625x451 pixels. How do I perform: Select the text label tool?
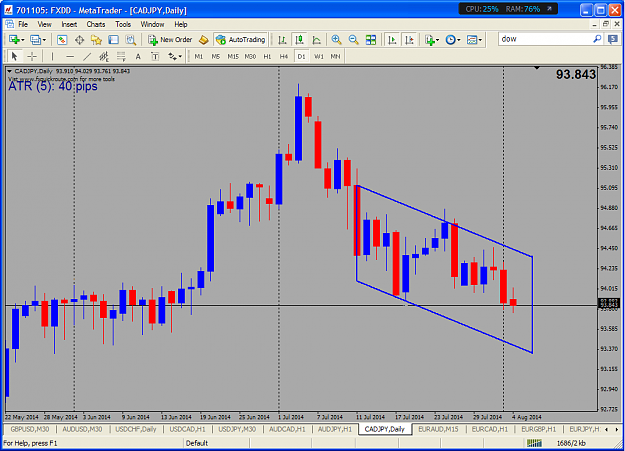(x=155, y=56)
